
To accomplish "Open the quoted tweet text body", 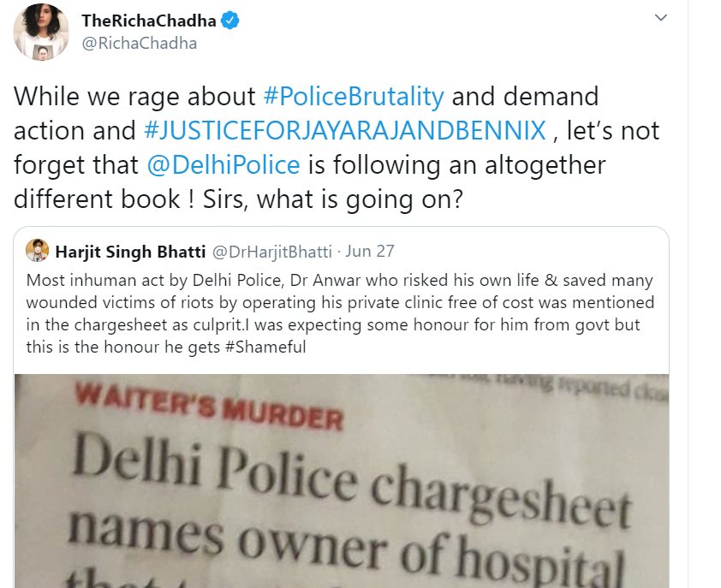I will pos(340,313).
